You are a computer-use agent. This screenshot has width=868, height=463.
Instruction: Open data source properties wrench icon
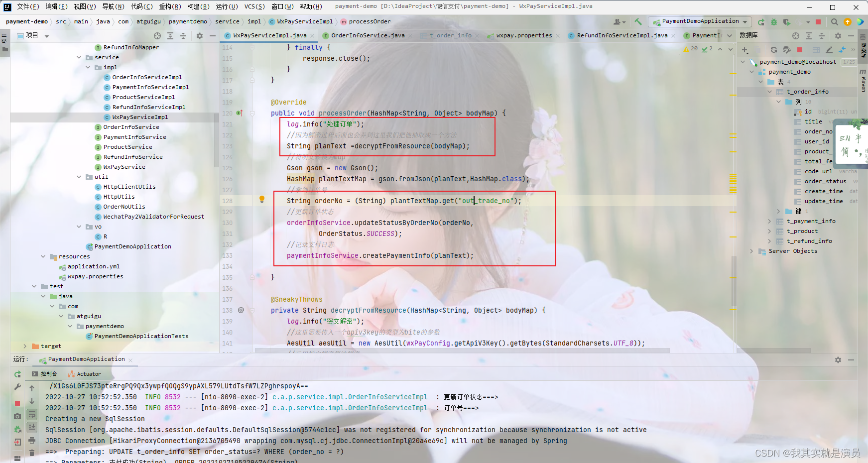[787, 50]
